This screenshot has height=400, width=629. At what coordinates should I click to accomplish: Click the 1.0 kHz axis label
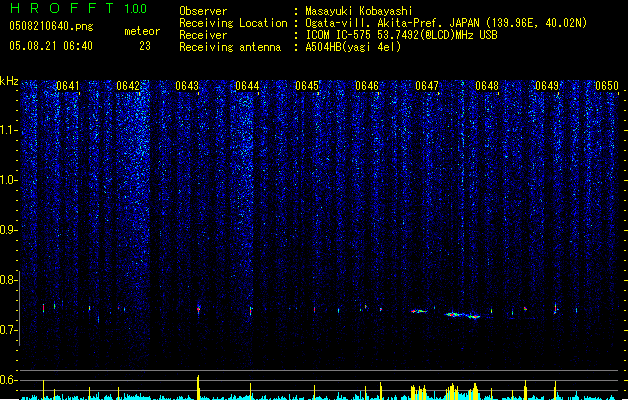tap(9, 180)
